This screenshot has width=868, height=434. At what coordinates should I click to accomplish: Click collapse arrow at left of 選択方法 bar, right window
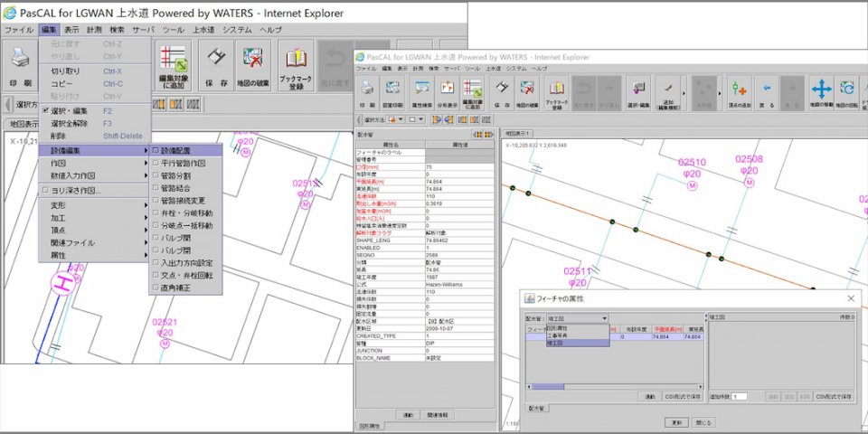click(x=359, y=119)
